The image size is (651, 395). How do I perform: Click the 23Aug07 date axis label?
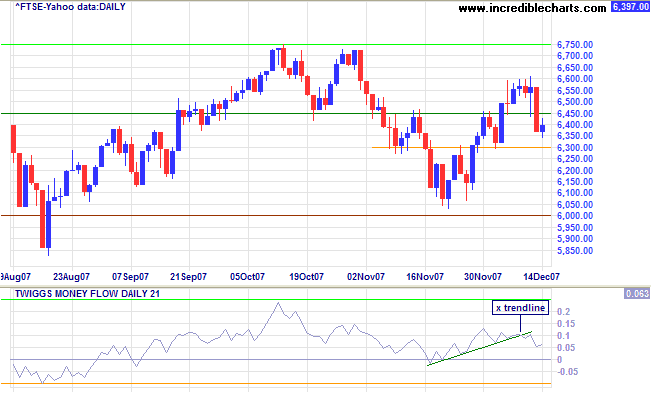point(71,277)
